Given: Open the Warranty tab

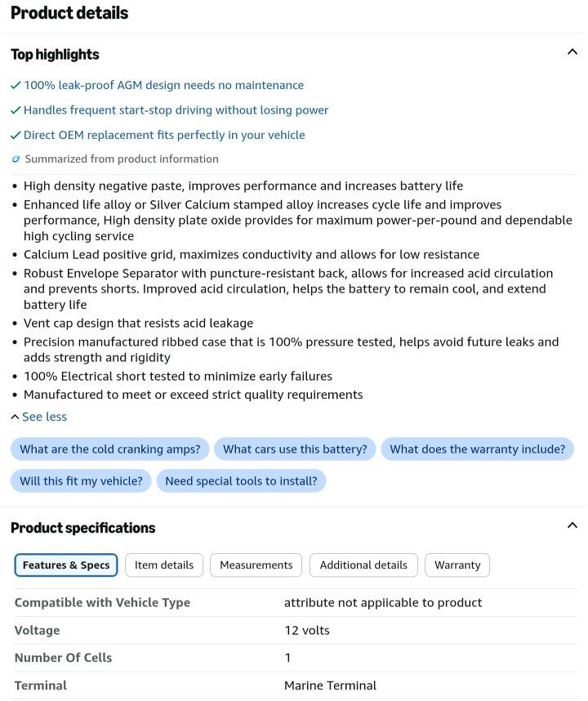Looking at the screenshot, I should (x=457, y=565).
